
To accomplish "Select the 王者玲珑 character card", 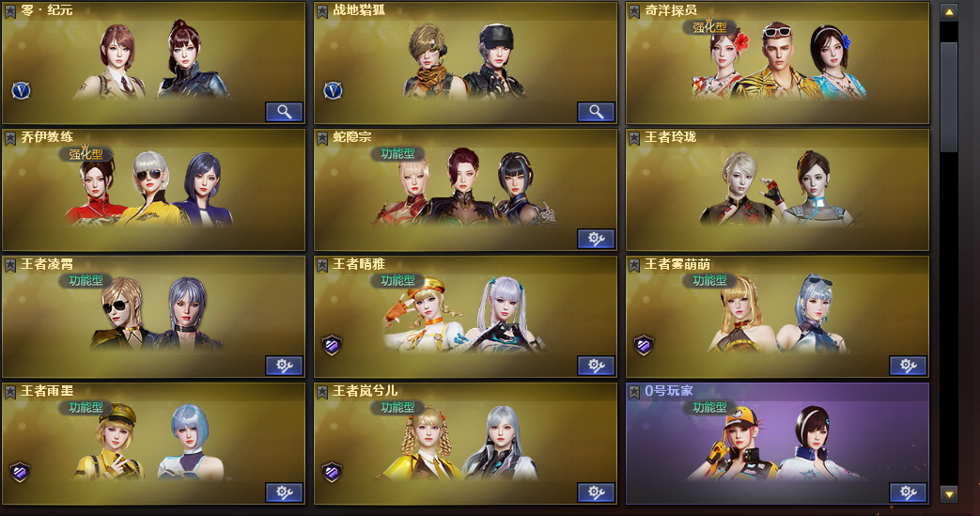I will (777, 190).
